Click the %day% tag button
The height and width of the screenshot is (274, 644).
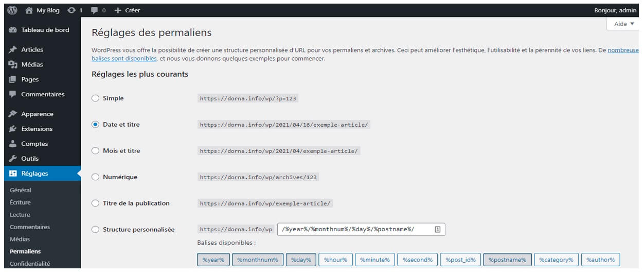(x=300, y=260)
